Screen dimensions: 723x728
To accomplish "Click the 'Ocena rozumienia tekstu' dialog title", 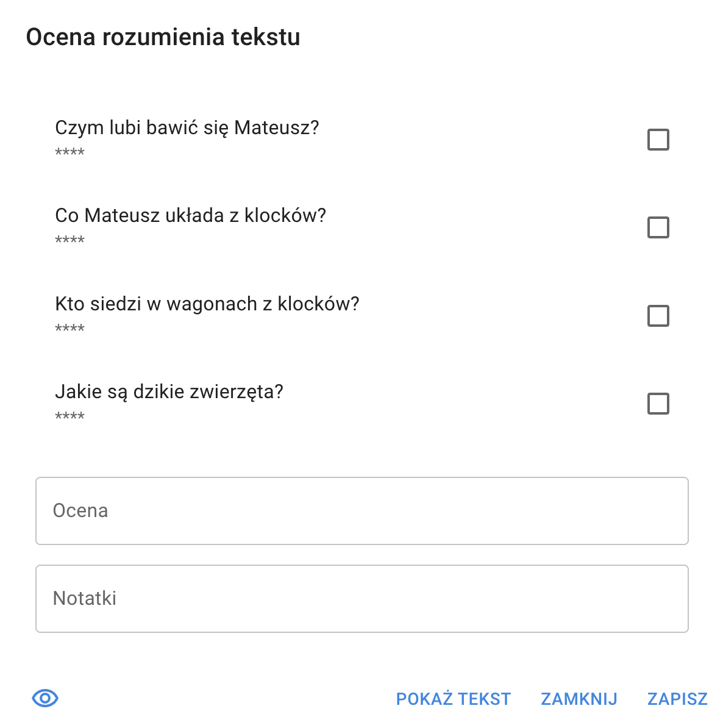I will [163, 37].
